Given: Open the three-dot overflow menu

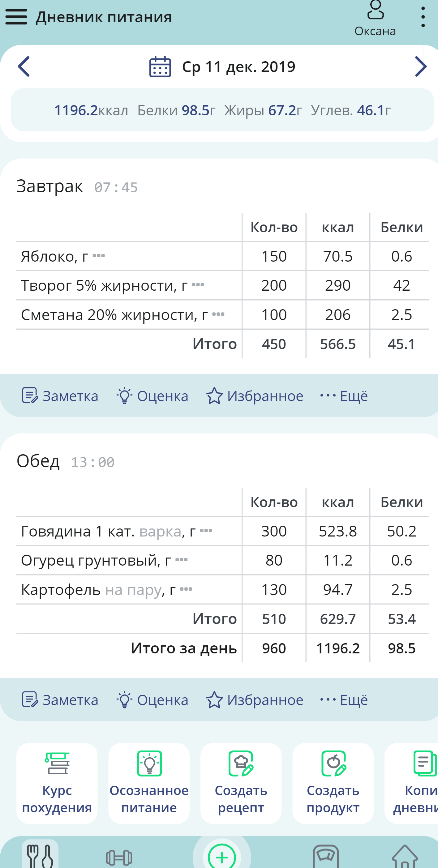Looking at the screenshot, I should tap(423, 17).
